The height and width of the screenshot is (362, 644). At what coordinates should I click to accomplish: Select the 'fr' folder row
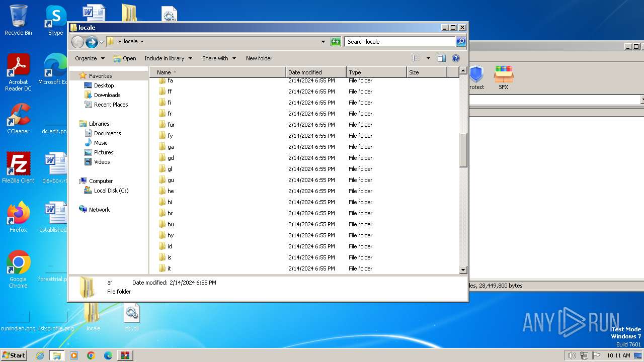coord(304,114)
